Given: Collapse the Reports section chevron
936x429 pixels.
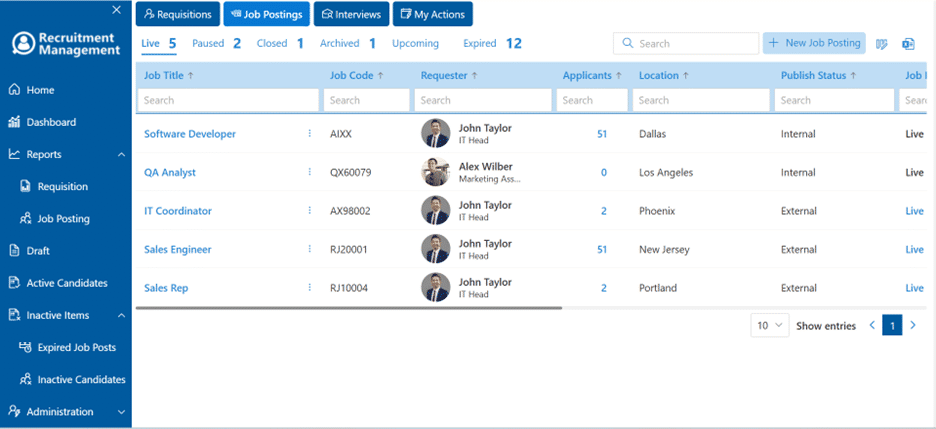Looking at the screenshot, I should click(121, 155).
